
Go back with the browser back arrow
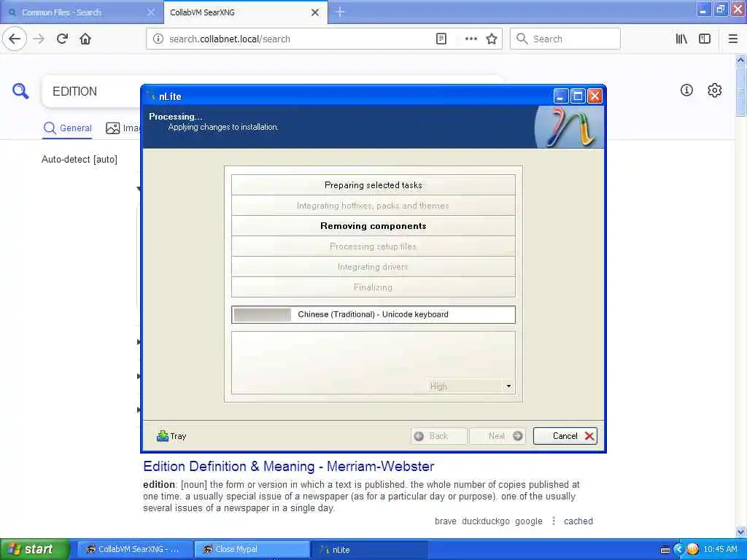[15, 39]
